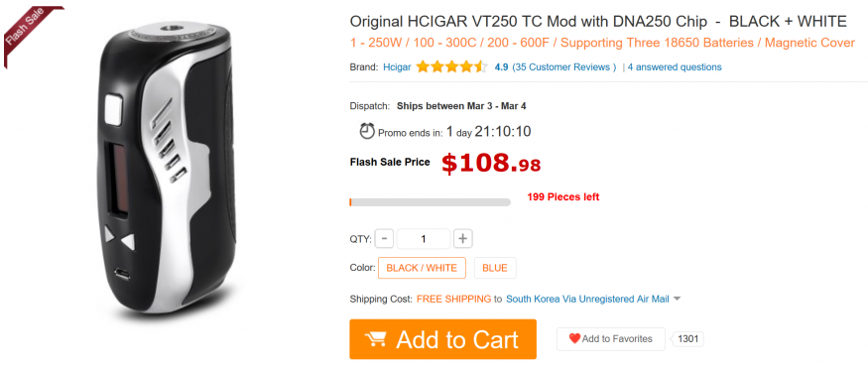Click the quantity input field
The height and width of the screenshot is (370, 868).
[x=424, y=239]
